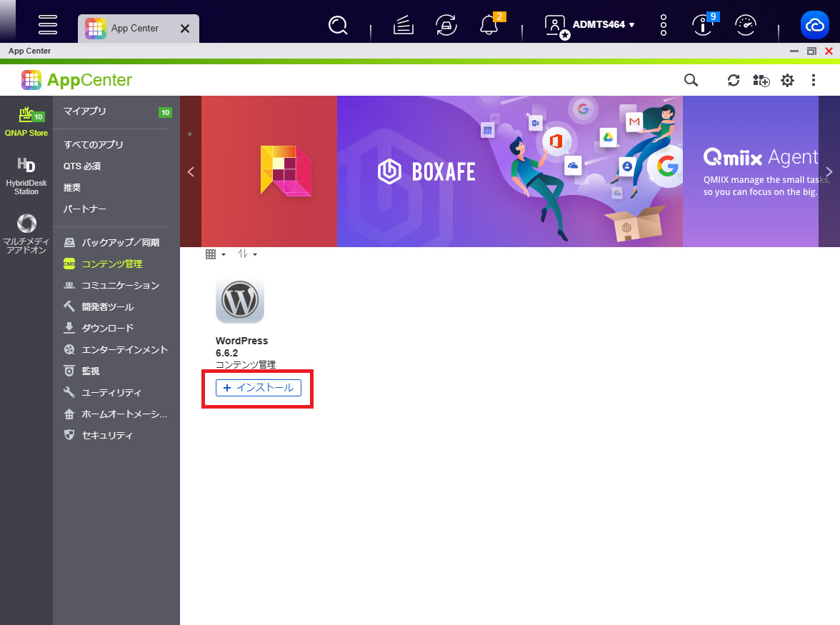Maximize the App Center window
The height and width of the screenshot is (625, 840).
811,51
